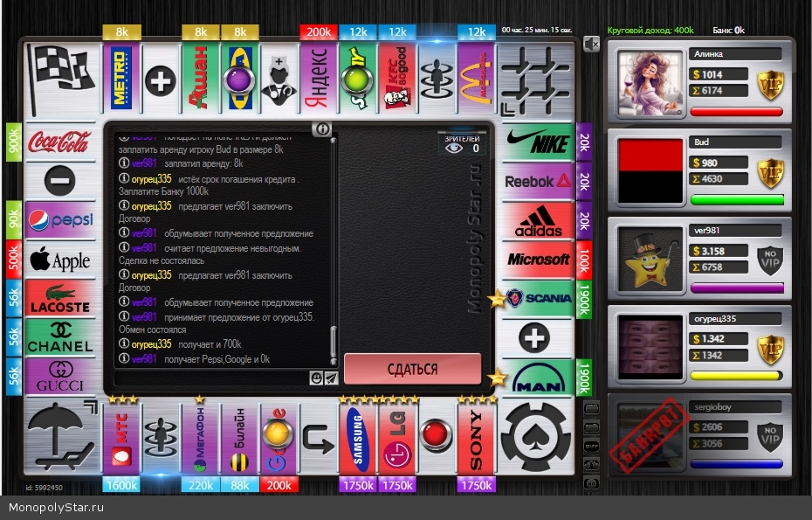Click the beach umbrella vacation corner cell

coord(60,437)
